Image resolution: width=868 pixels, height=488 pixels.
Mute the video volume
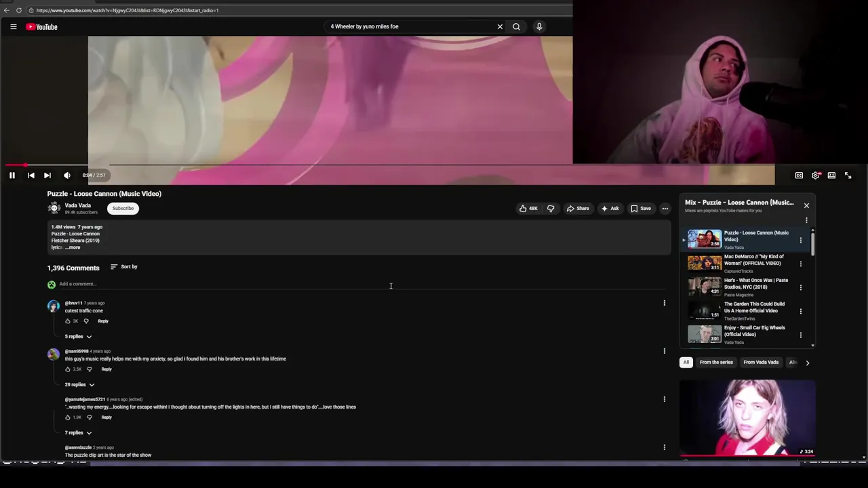pyautogui.click(x=67, y=176)
